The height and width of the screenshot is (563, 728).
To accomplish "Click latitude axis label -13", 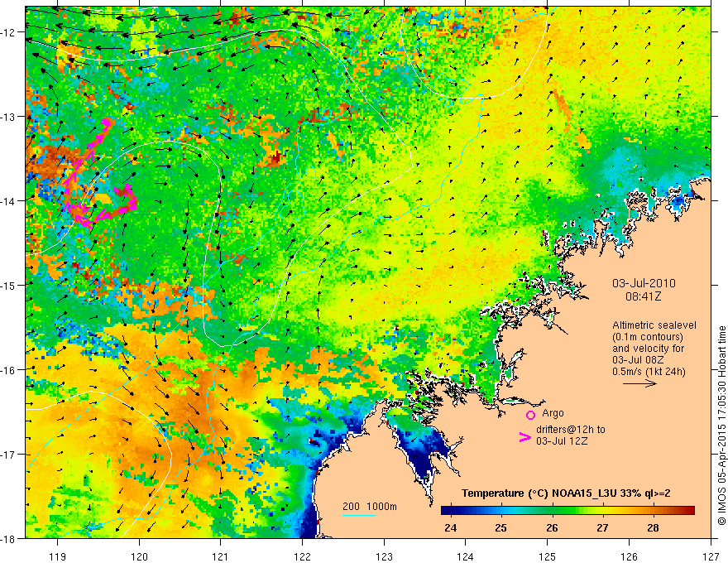I will [x=8, y=117].
